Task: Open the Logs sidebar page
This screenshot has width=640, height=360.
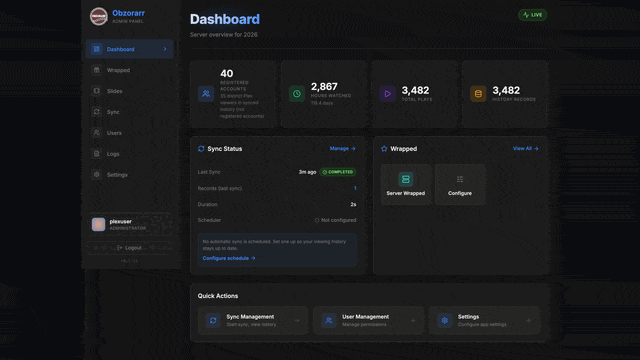Action: click(129, 154)
